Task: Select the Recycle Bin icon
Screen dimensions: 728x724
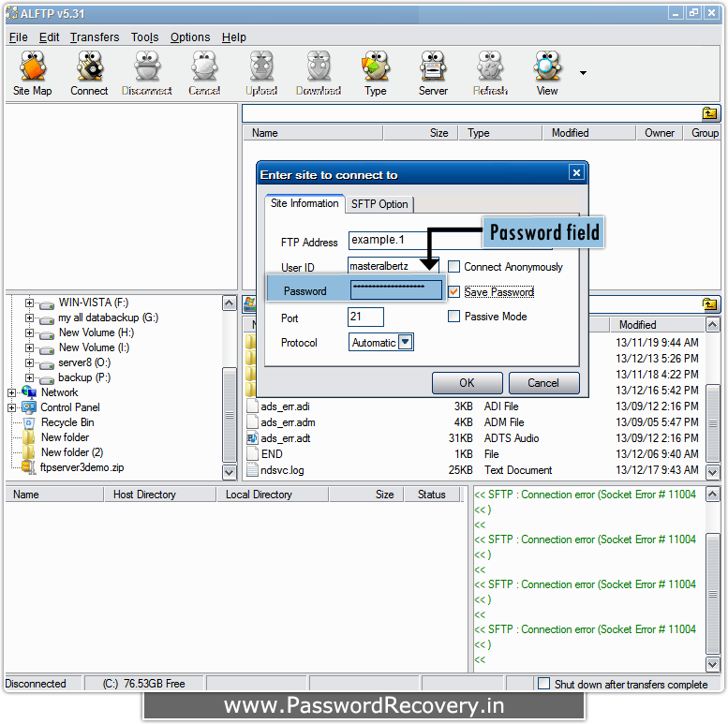Action: [x=29, y=422]
